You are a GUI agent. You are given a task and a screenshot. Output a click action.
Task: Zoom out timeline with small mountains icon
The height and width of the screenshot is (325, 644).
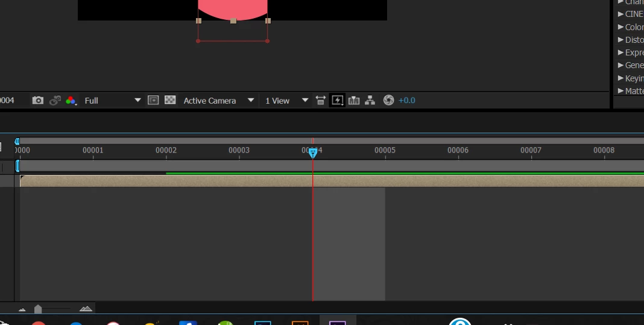pos(22,309)
